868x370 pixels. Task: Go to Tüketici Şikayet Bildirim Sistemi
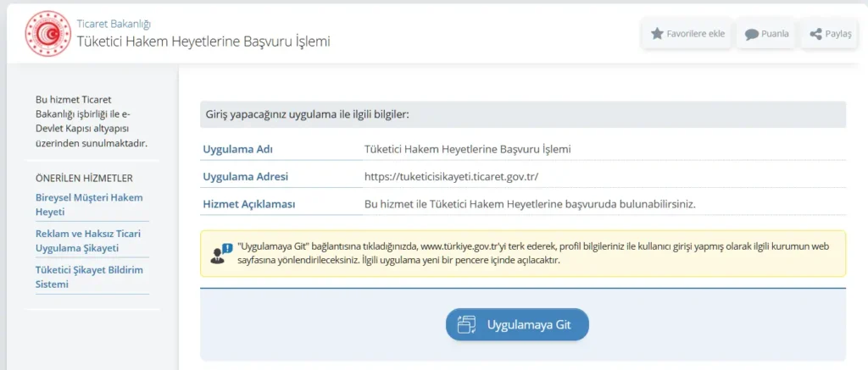88,277
